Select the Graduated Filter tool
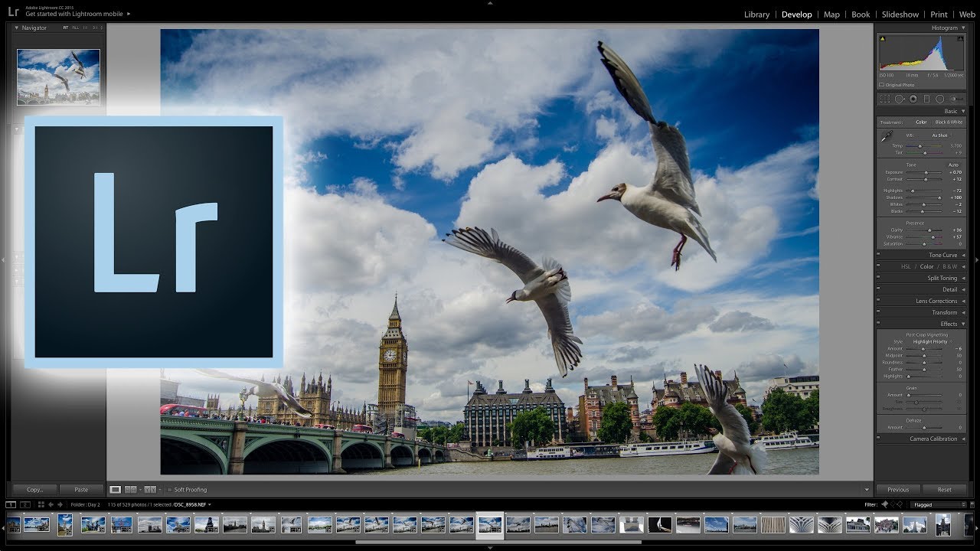The image size is (980, 551). tap(926, 99)
